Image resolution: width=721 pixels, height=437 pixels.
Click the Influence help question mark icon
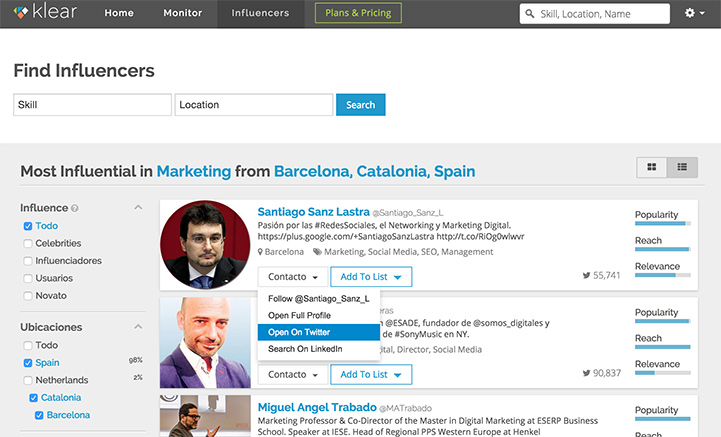(x=75, y=209)
